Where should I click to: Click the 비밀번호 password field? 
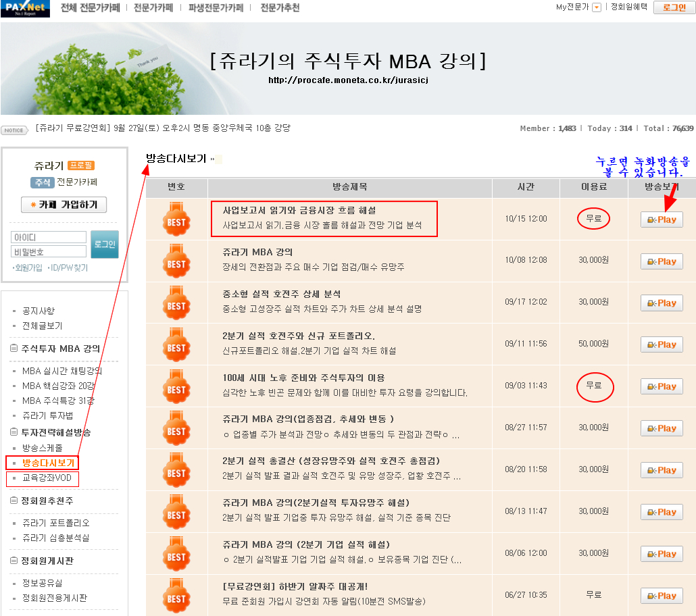[49, 252]
